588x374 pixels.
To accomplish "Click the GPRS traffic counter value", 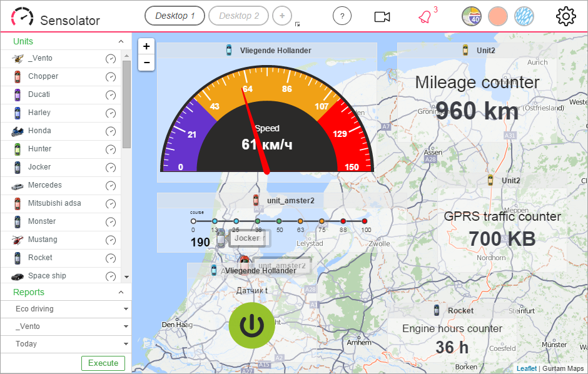I will [x=502, y=239].
